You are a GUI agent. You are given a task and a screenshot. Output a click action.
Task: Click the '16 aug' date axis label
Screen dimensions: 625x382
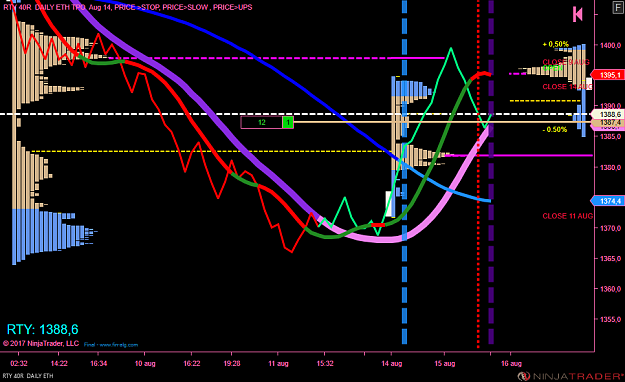click(x=511, y=364)
